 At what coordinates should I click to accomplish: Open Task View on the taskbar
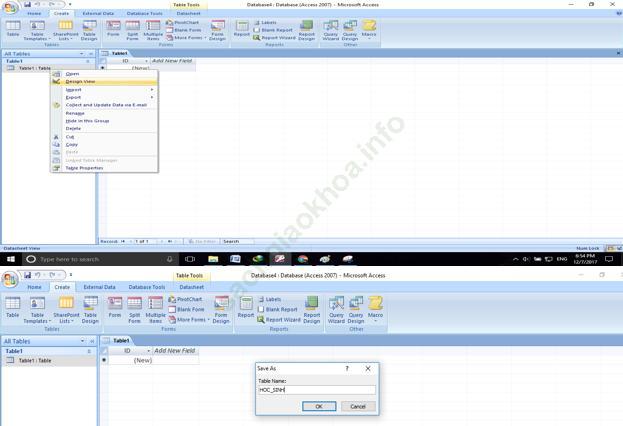click(x=190, y=259)
